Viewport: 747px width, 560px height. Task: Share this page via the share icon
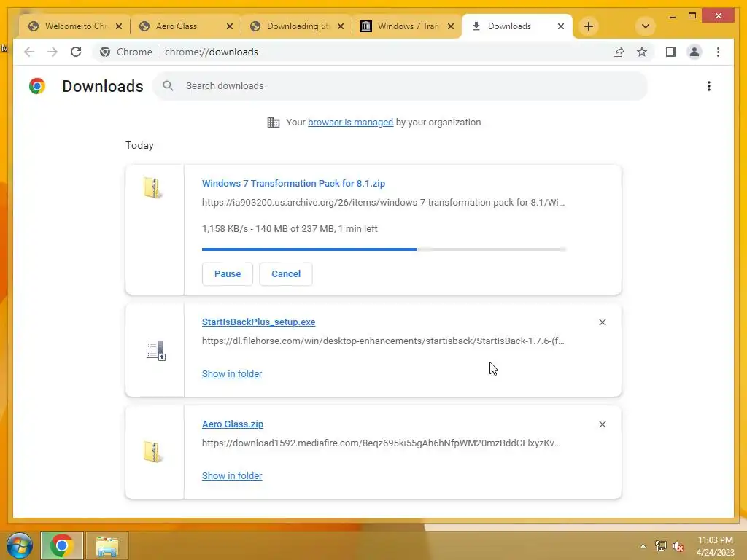(x=619, y=52)
